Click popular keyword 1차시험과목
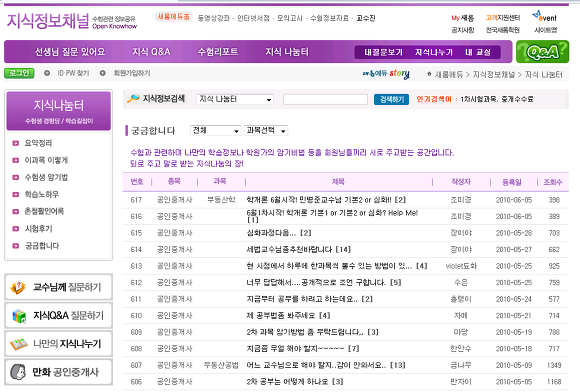 [479, 99]
